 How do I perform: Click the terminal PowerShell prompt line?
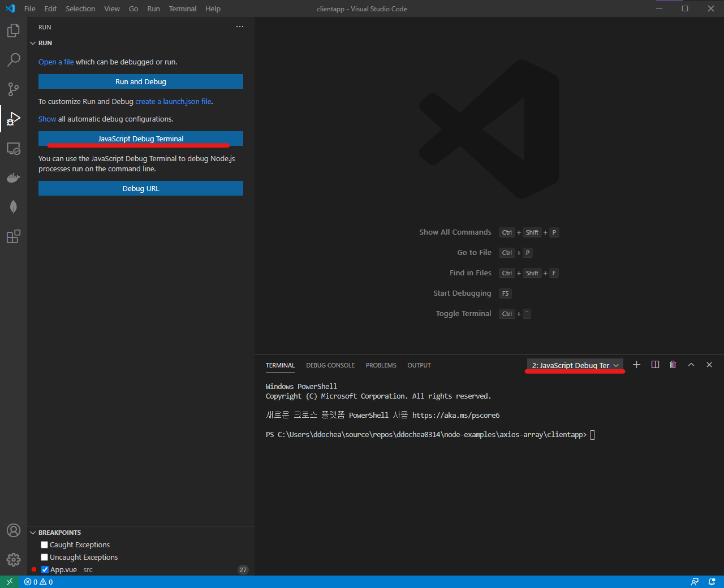tap(430, 435)
